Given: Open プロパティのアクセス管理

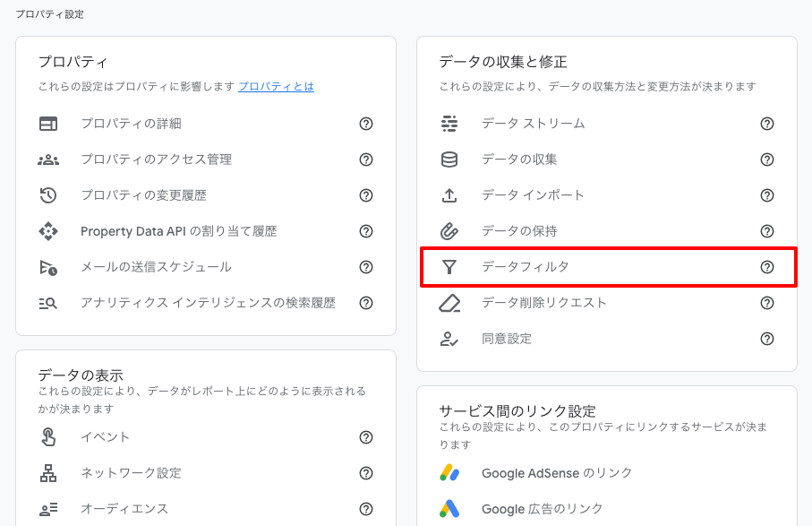Looking at the screenshot, I should (157, 160).
